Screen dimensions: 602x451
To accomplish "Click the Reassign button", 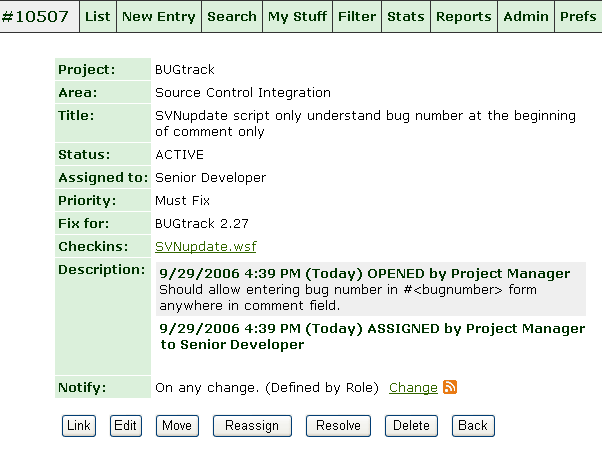I will pos(252,425).
